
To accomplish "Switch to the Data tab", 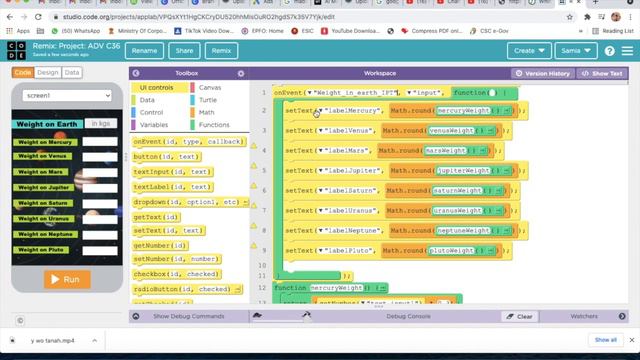I will (72, 72).
